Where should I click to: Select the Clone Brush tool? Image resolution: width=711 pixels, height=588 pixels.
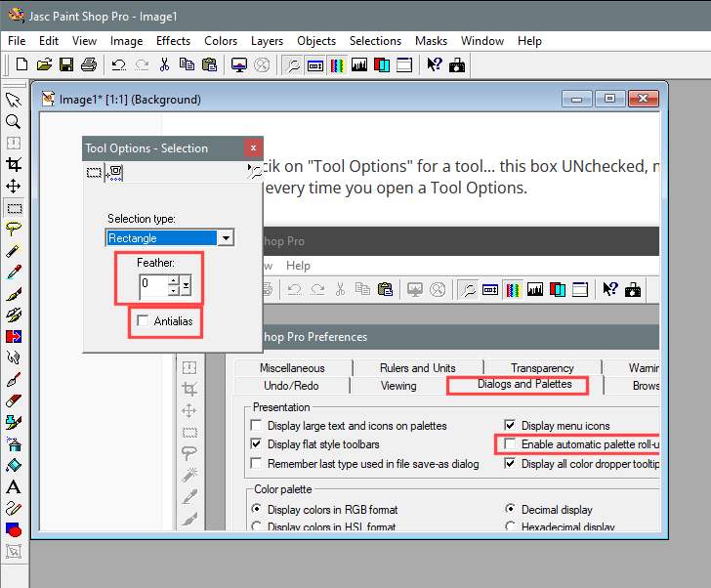coord(14,315)
